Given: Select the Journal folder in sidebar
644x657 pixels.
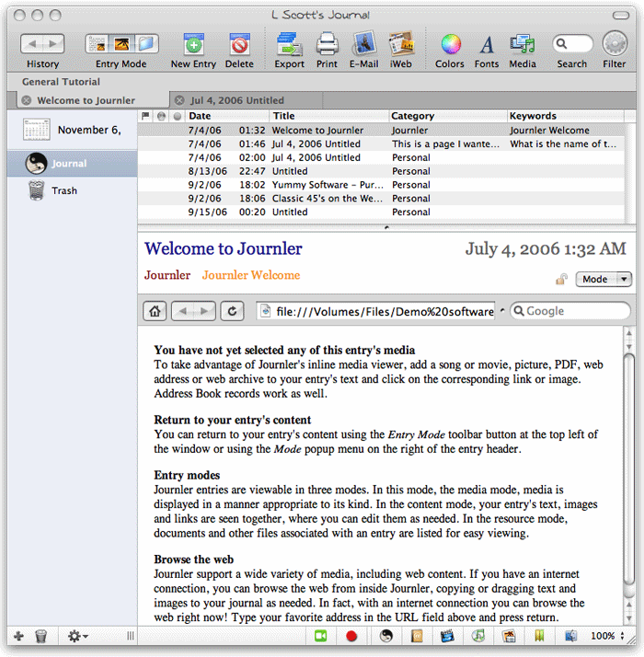Looking at the screenshot, I should coord(72,164).
